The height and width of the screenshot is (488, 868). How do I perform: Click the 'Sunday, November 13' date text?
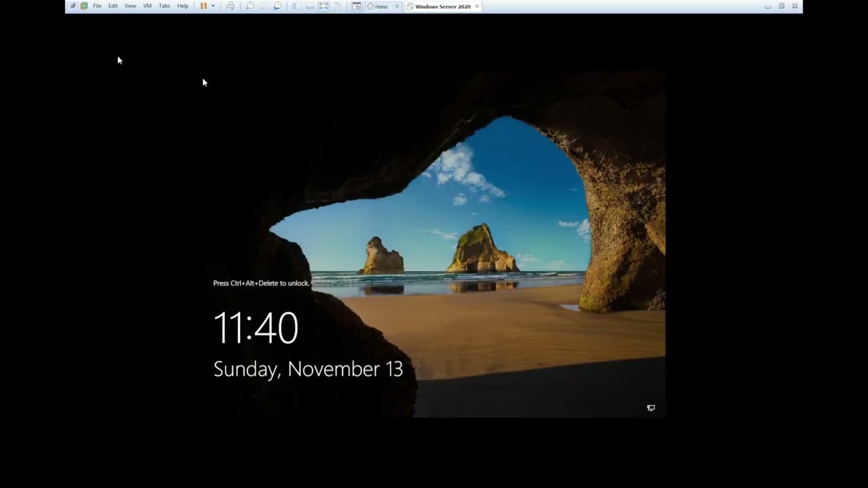coord(308,369)
